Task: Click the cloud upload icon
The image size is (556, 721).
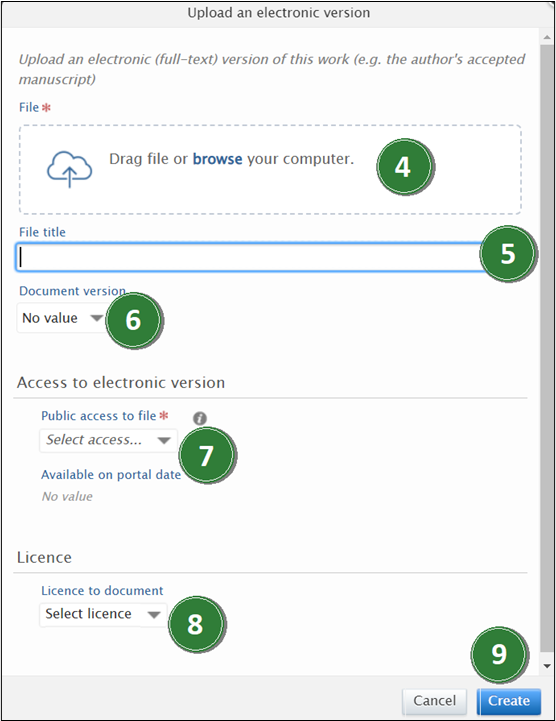Action: click(x=69, y=169)
